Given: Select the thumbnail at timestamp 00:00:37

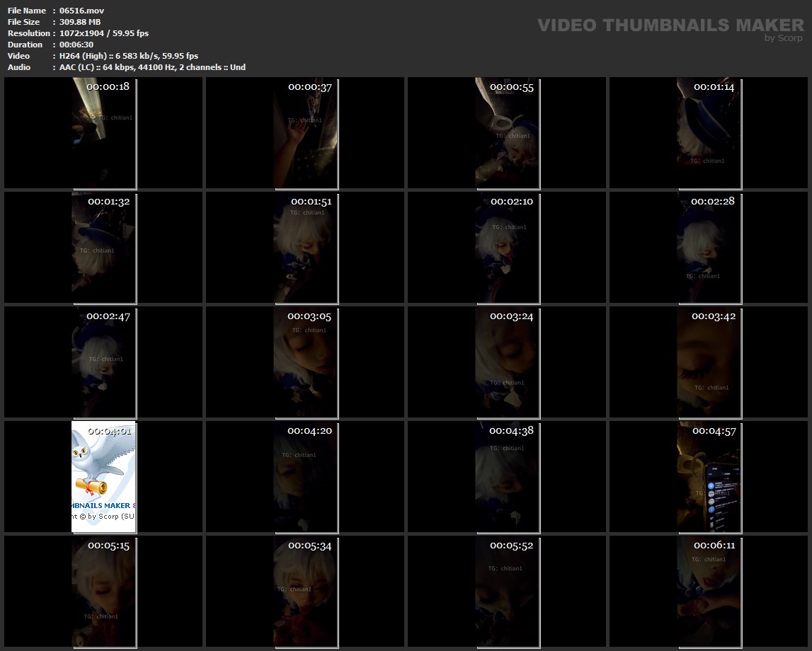Looking at the screenshot, I should point(306,133).
